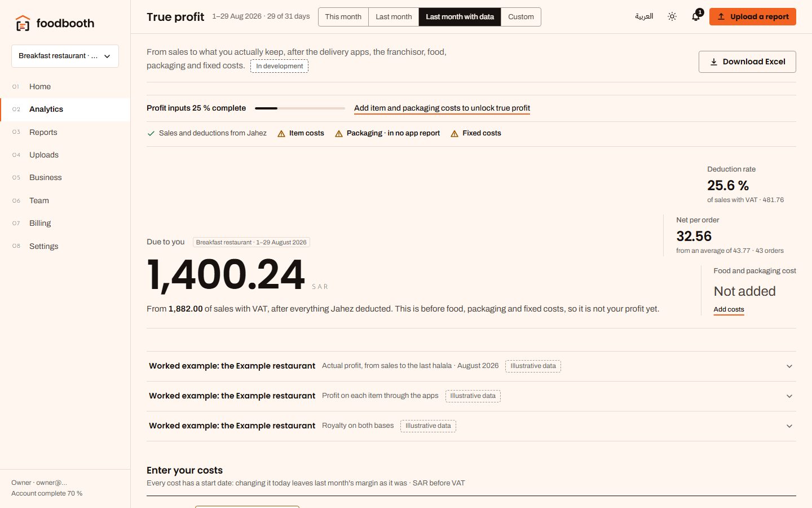Expand the 'Royalty on both bases' worked example

pos(471,426)
